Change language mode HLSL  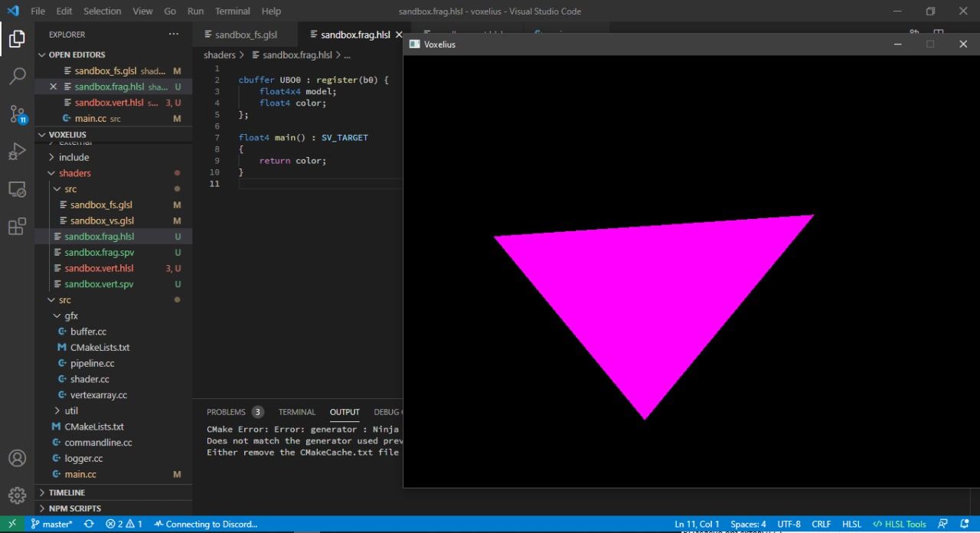tap(851, 524)
